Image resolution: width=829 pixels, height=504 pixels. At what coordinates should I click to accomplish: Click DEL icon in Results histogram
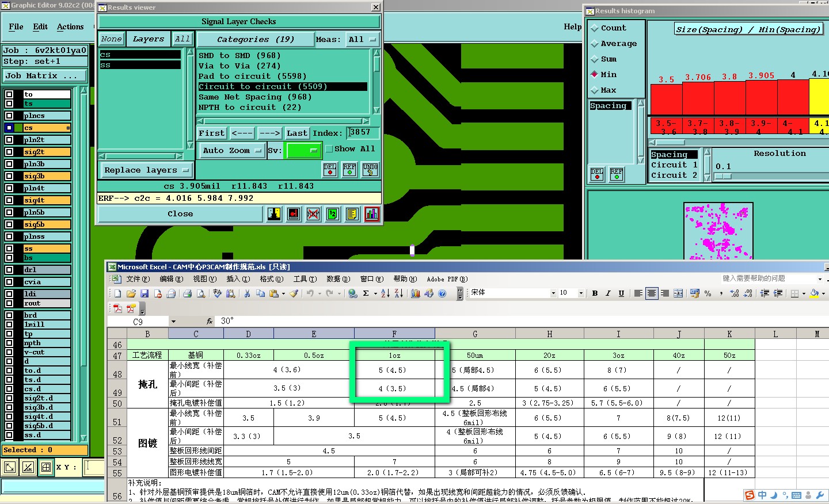tap(597, 174)
